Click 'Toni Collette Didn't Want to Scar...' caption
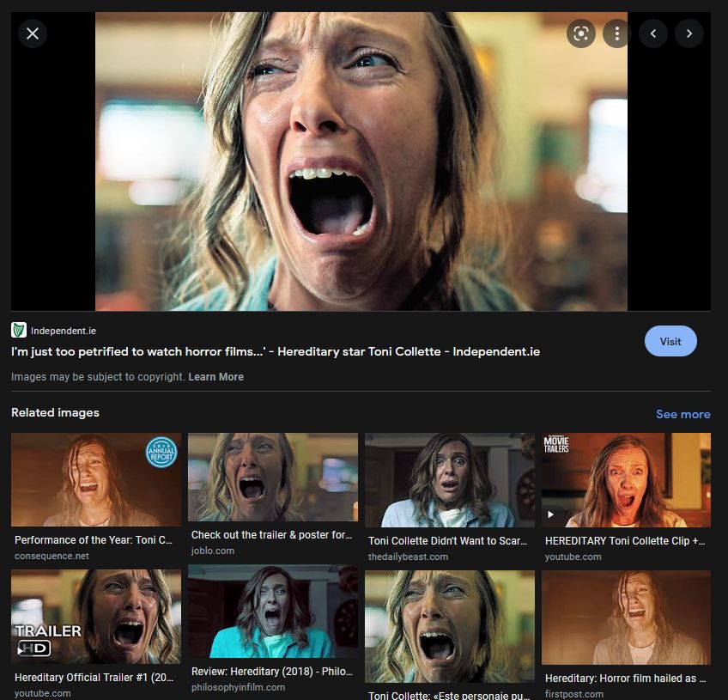The image size is (728, 700). point(447,541)
